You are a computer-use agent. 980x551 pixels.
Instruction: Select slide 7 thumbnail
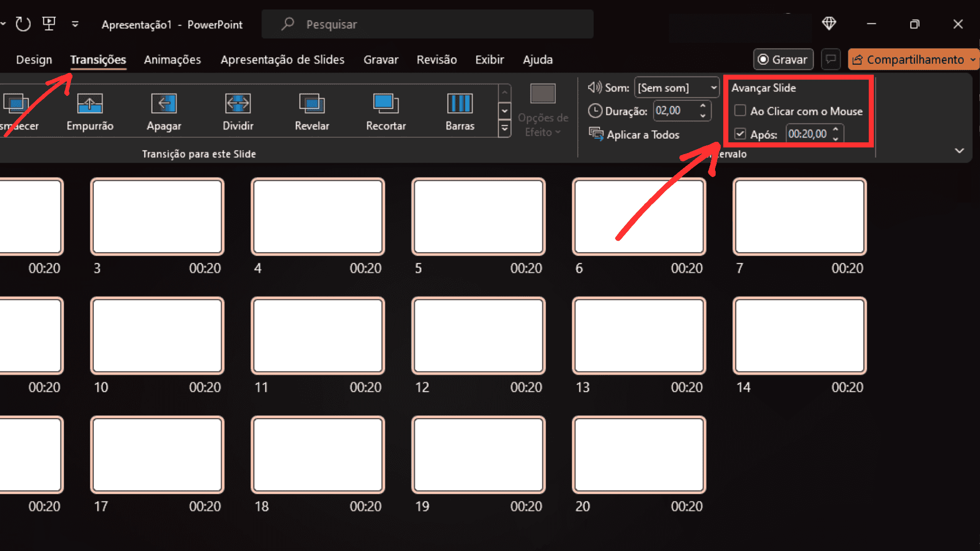click(800, 216)
